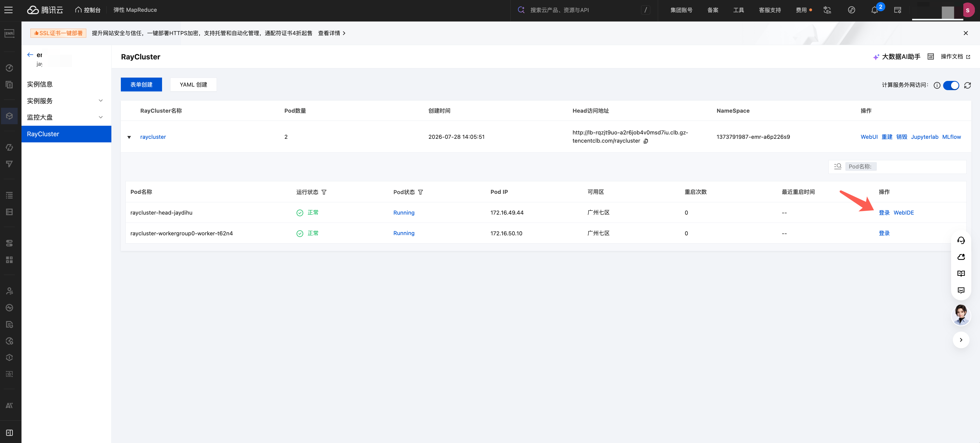The height and width of the screenshot is (443, 980).
Task: Click YAML 创建 button
Action: click(x=193, y=85)
